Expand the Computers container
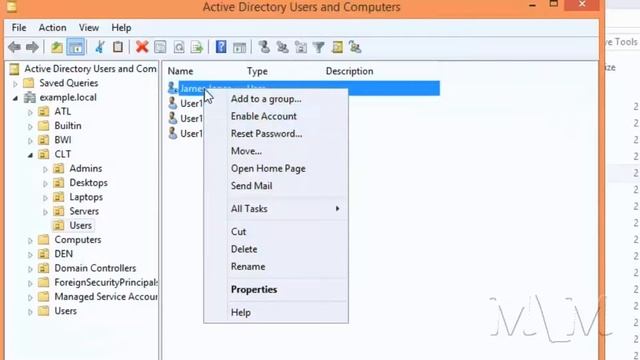The image size is (640, 360). tap(30, 240)
